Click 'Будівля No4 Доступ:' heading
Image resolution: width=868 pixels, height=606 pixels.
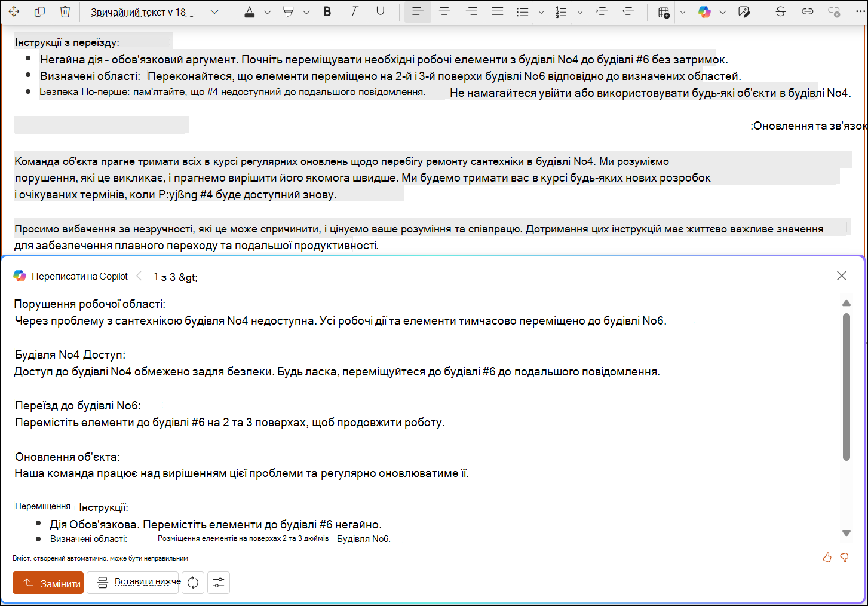point(70,355)
